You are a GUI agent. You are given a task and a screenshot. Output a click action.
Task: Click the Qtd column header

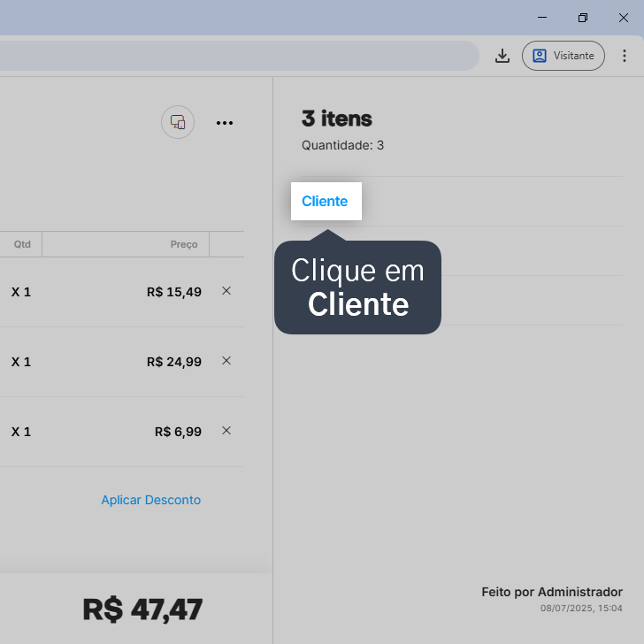click(22, 244)
